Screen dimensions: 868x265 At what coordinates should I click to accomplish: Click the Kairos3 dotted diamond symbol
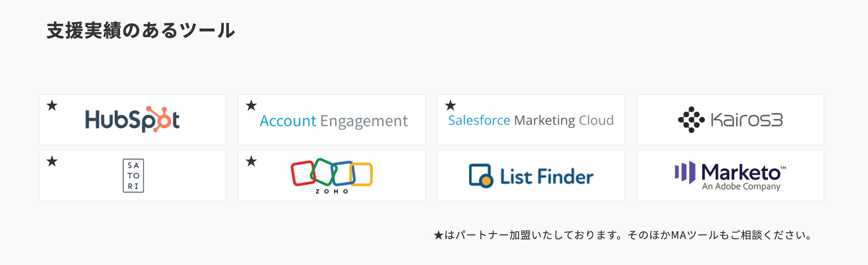(691, 120)
